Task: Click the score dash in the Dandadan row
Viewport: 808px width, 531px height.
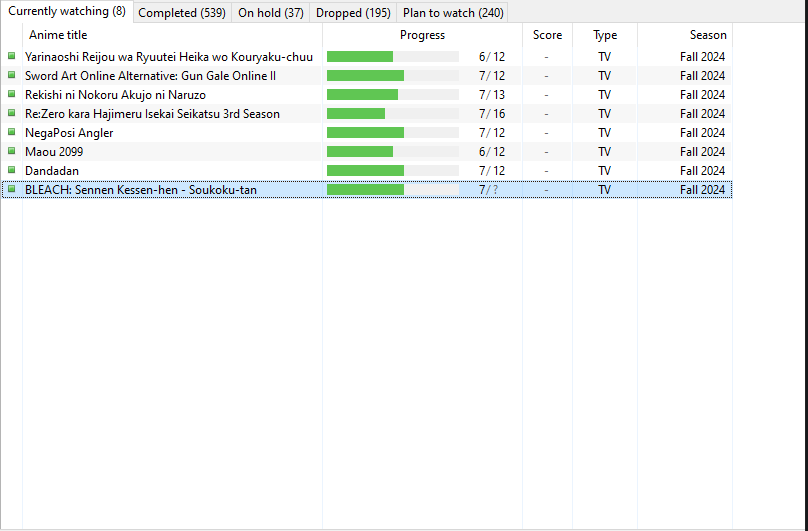Action: point(546,171)
